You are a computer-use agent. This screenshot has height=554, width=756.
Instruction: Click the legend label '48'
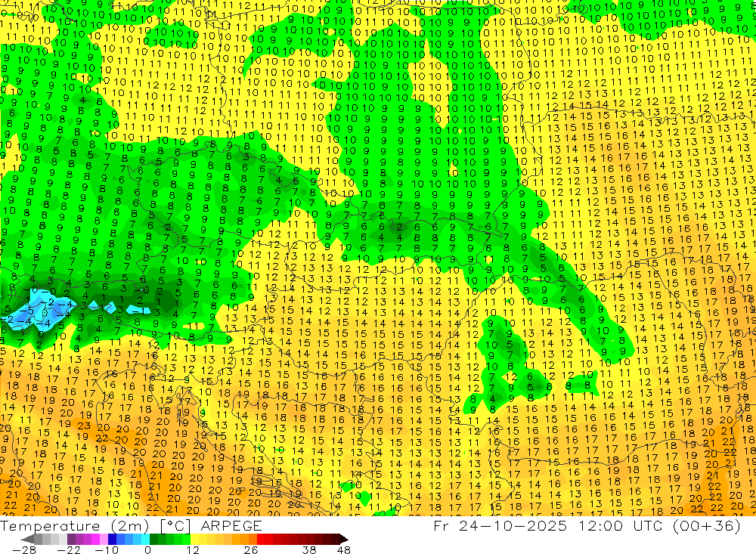[x=344, y=549]
